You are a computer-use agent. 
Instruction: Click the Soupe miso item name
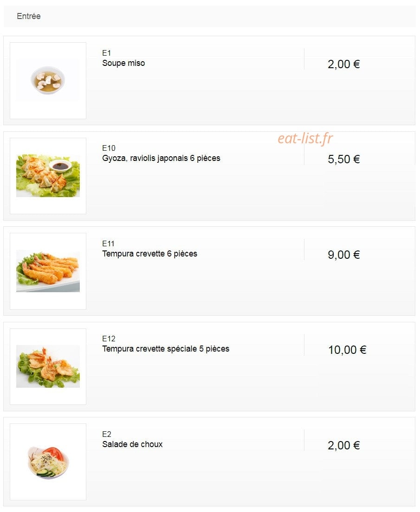pyautogui.click(x=123, y=63)
